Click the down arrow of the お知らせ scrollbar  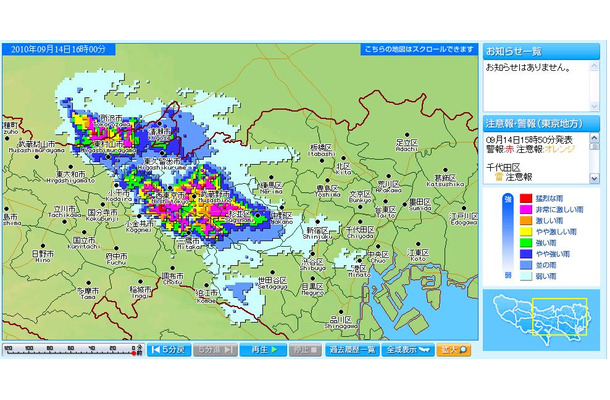(594, 106)
